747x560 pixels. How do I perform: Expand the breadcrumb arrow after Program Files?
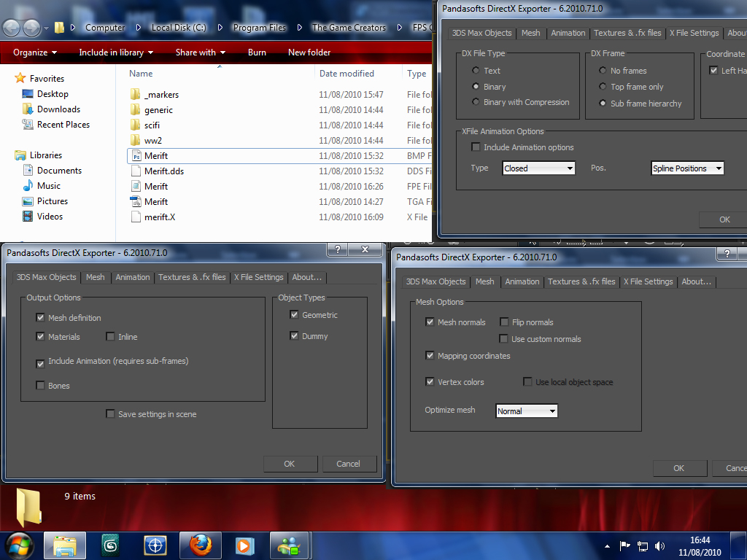click(x=300, y=28)
